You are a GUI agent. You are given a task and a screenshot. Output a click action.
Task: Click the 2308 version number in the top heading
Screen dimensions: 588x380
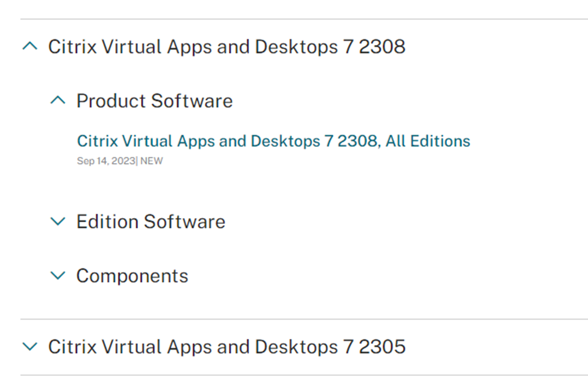click(382, 46)
